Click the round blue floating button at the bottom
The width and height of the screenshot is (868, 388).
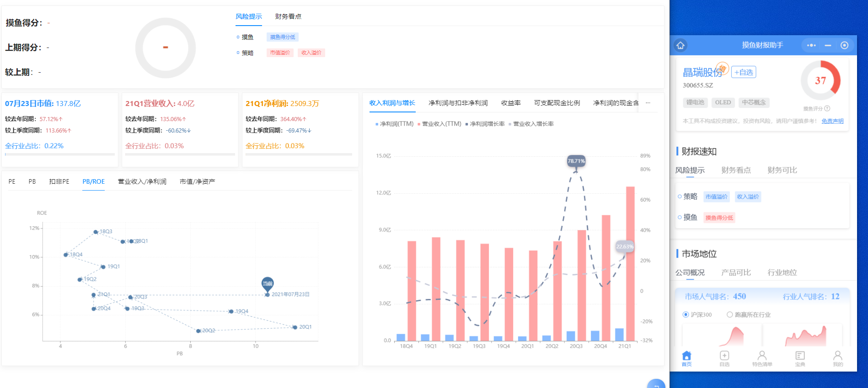point(656,384)
